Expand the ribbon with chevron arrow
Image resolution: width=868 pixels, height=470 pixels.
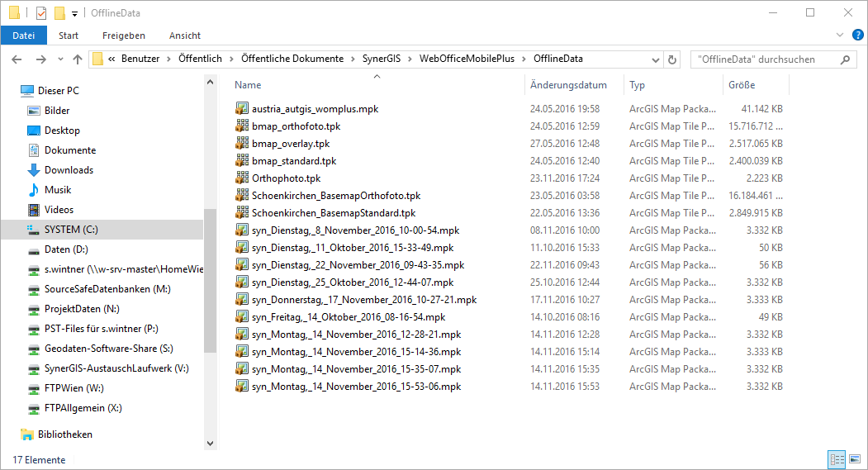click(839, 36)
